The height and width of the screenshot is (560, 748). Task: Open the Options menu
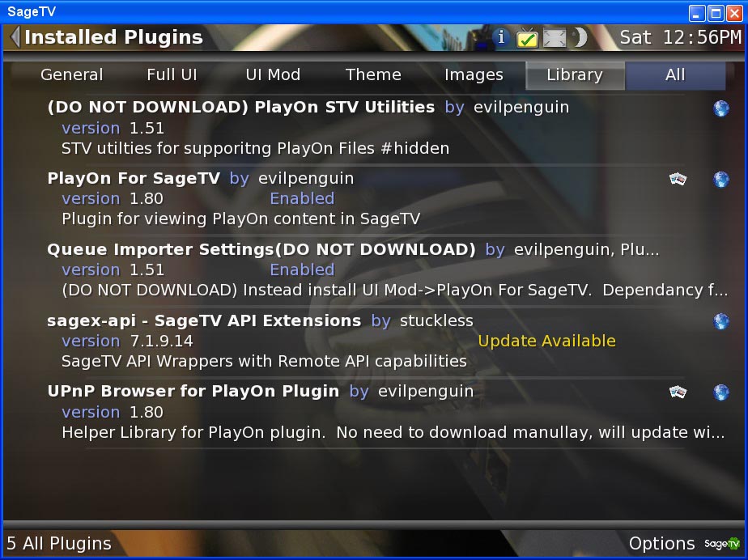click(661, 543)
